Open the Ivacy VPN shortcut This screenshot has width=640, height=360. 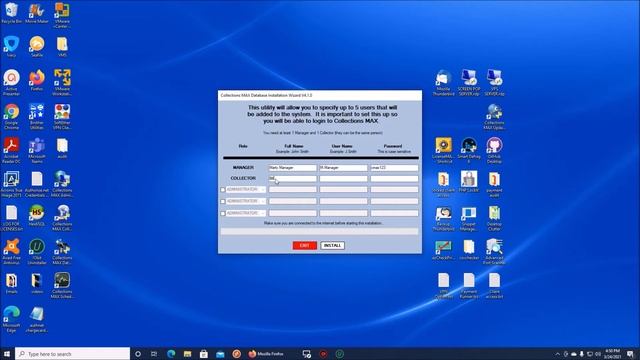(11, 46)
